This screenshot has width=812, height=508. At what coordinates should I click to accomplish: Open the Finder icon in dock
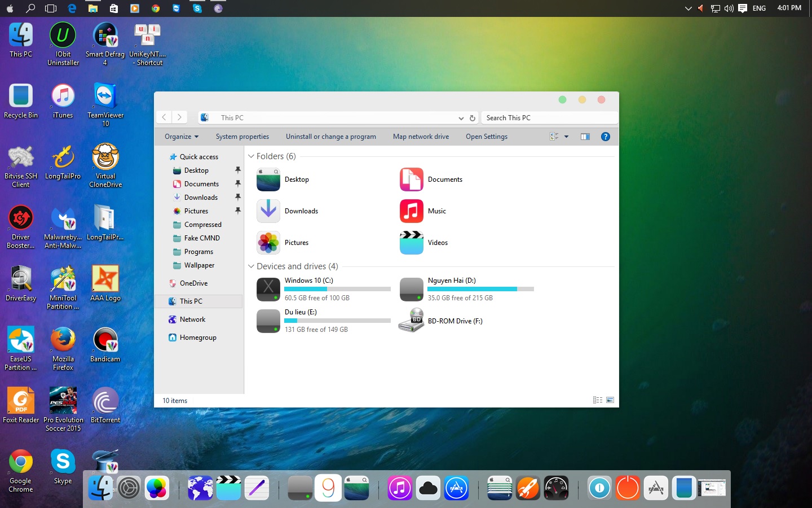[x=101, y=488]
